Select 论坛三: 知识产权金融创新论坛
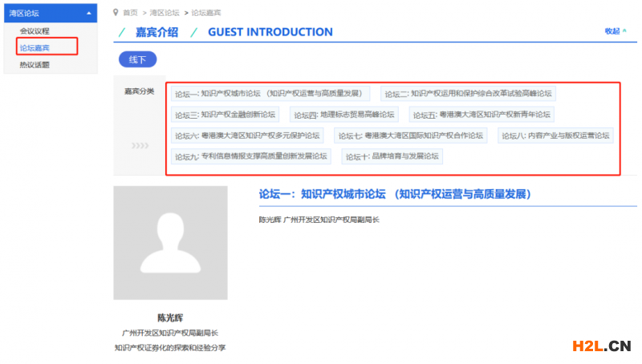This screenshot has width=642, height=364. click(226, 115)
